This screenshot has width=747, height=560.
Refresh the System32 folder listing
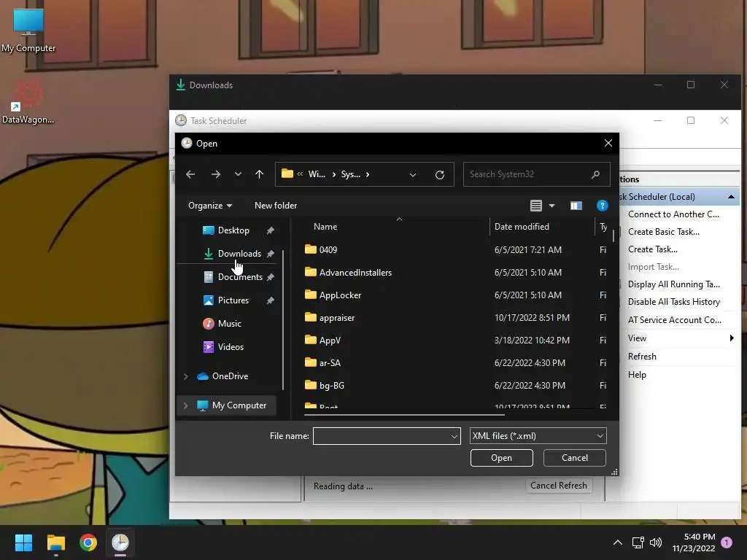tap(440, 175)
